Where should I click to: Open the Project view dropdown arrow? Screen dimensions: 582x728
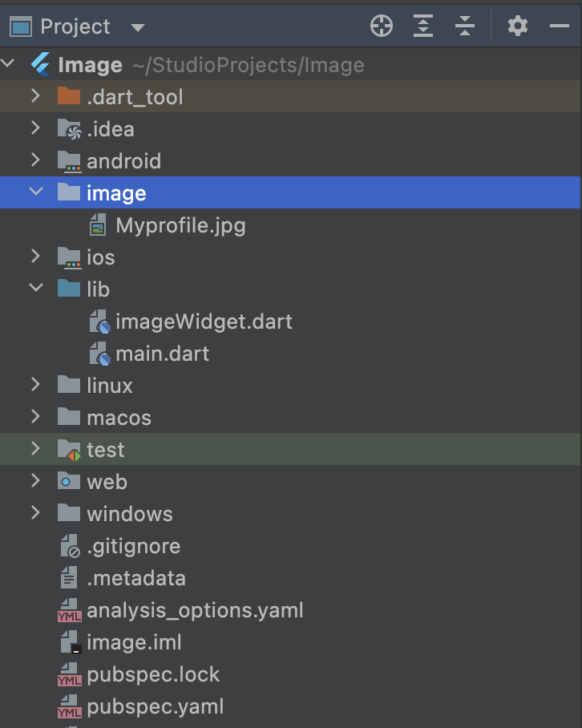coord(137,28)
